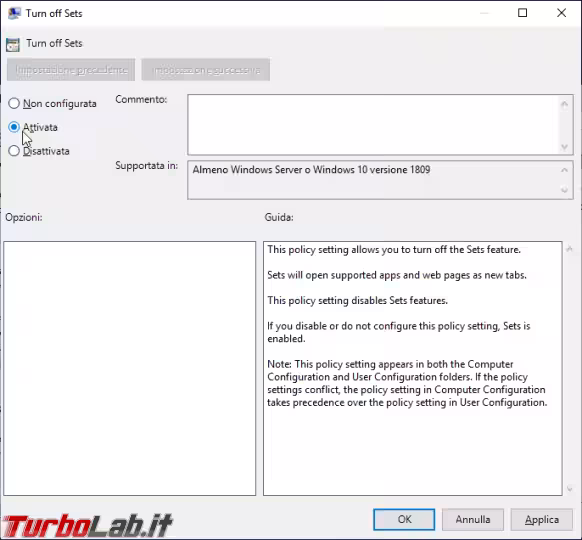This screenshot has height=540, width=582.
Task: Click the Supportata in box up arrow
Action: point(564,170)
